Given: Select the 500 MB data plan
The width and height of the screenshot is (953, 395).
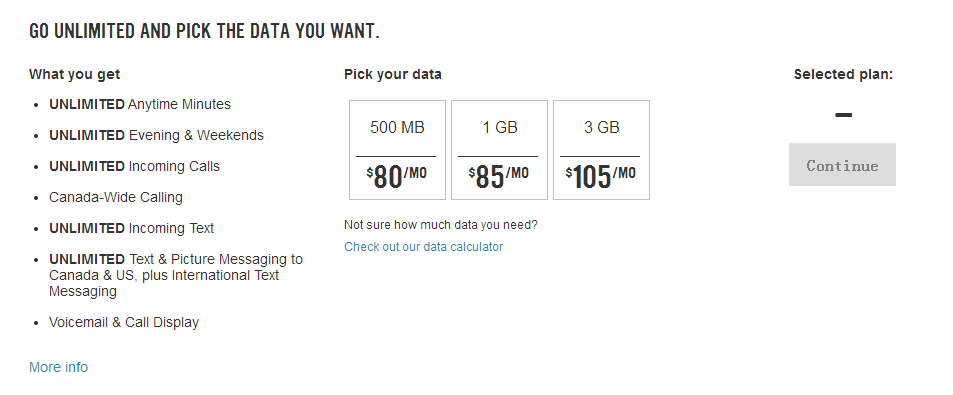Looking at the screenshot, I should (397, 150).
